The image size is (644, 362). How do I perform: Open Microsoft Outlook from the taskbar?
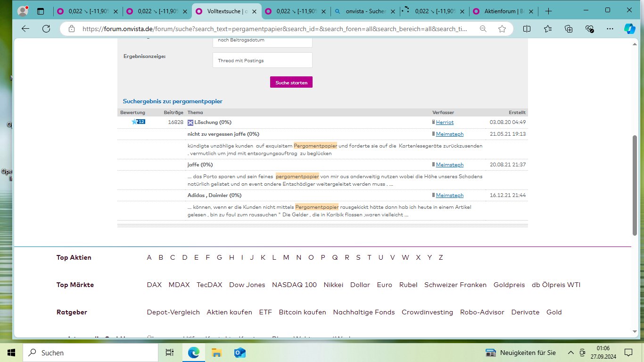pos(239,353)
